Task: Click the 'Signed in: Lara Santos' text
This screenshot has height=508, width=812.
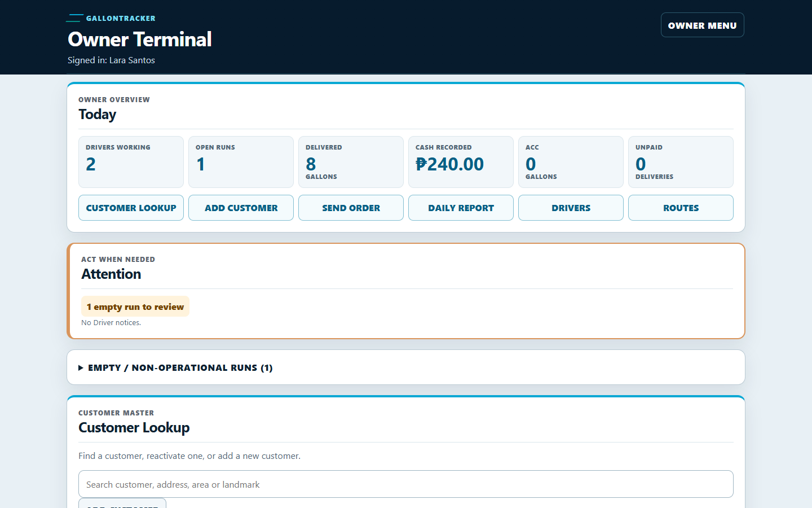Action: click(111, 60)
